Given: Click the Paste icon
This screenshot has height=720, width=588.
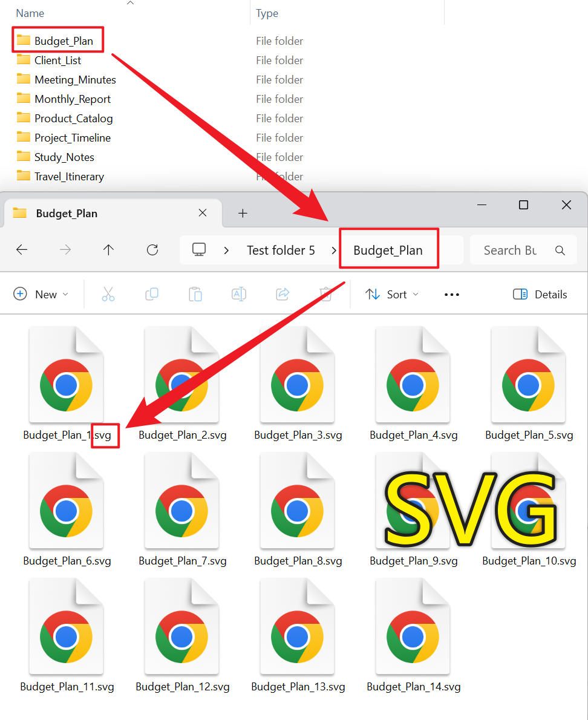Looking at the screenshot, I should (x=195, y=294).
